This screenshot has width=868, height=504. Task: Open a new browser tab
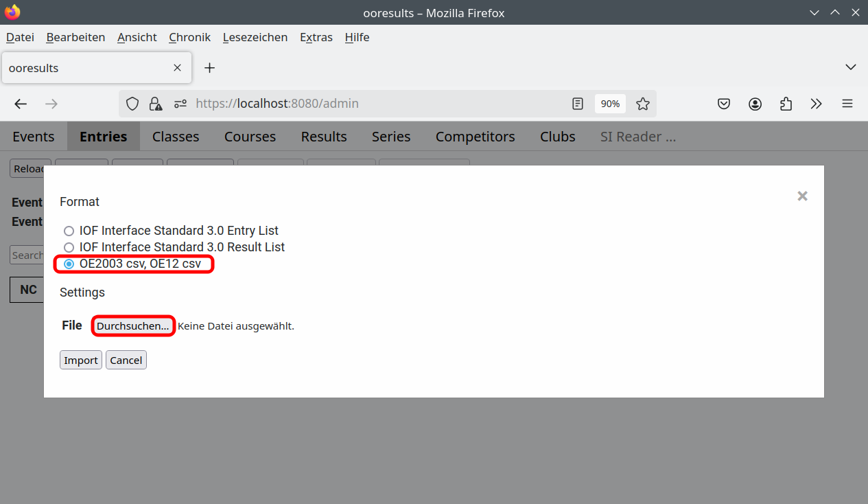click(210, 68)
